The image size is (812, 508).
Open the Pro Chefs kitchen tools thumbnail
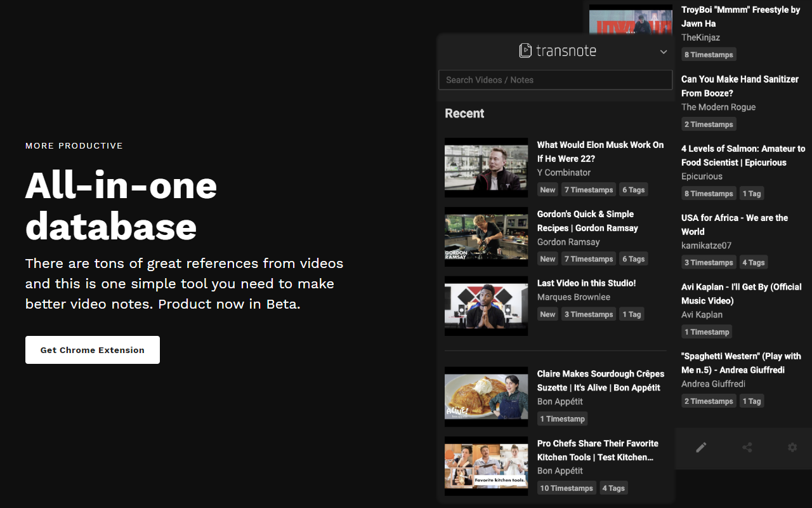point(486,466)
